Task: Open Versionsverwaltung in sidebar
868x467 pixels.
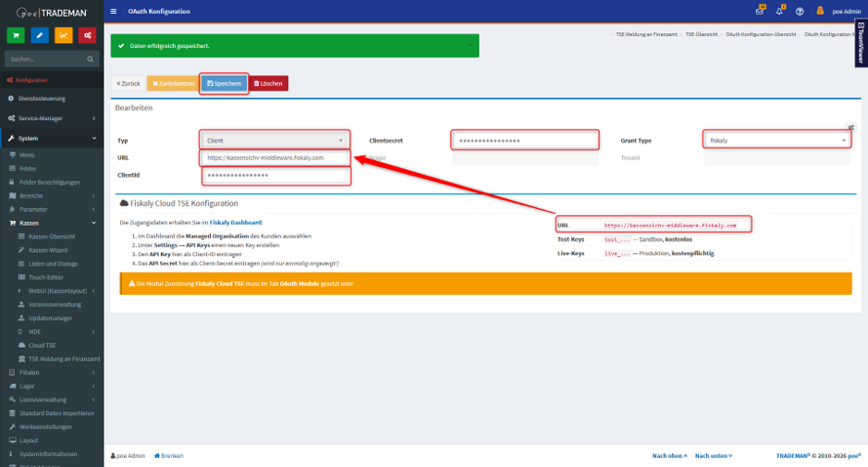Action: coord(52,304)
